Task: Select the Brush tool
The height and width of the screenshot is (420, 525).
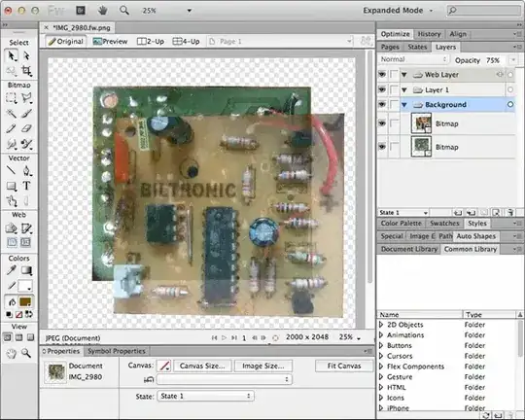Action: (26, 113)
